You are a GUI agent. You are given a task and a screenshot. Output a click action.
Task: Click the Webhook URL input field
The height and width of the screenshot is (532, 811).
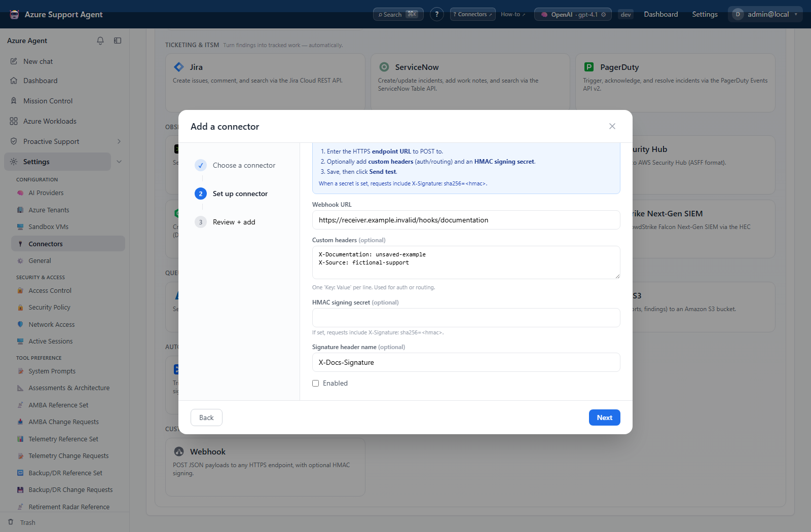pos(466,220)
